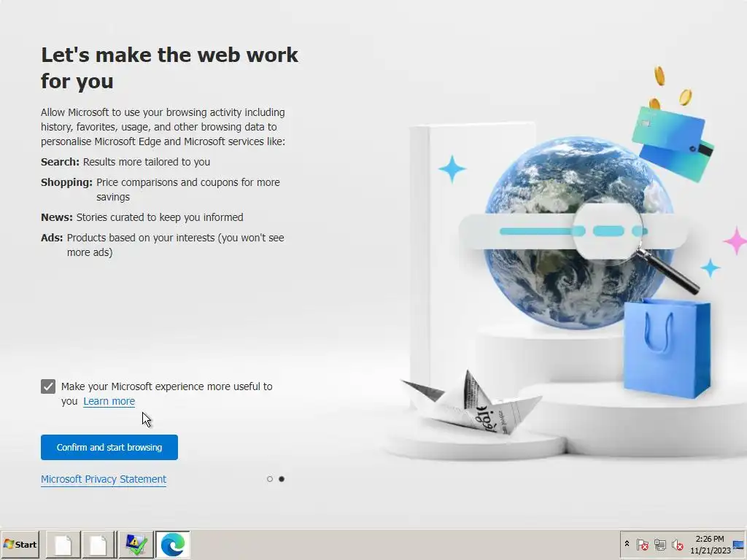
Task: Click Show desktop button in tray
Action: [739, 545]
